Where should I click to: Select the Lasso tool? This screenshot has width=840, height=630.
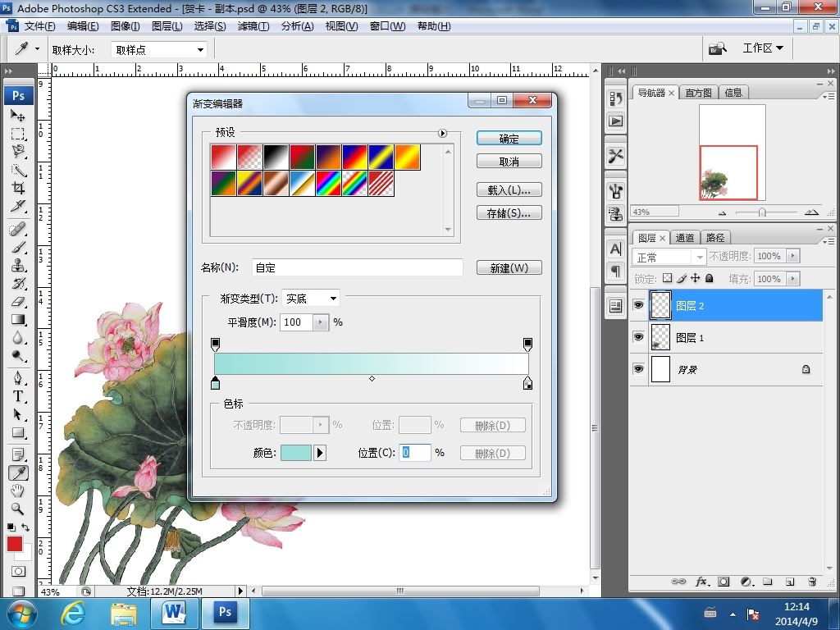tap(18, 152)
